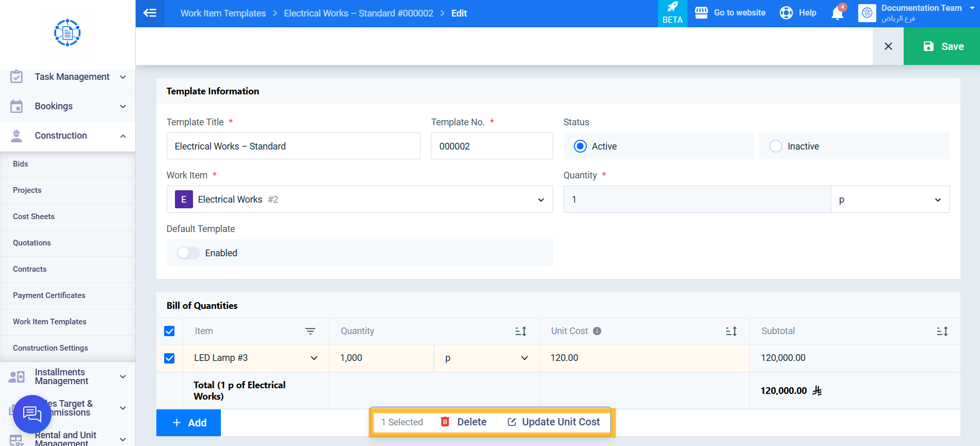
Task: Sort by Quantity column icon
Action: pyautogui.click(x=521, y=332)
